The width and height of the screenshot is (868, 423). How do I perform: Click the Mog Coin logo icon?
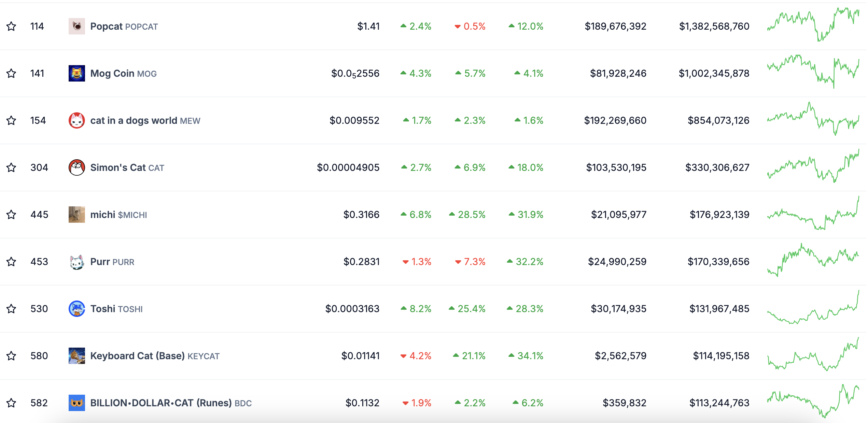(76, 73)
